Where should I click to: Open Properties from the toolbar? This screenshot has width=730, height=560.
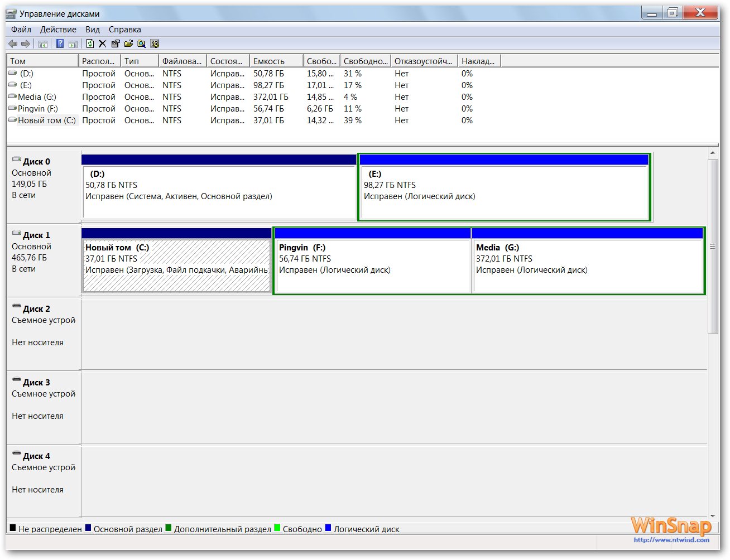pyautogui.click(x=116, y=44)
